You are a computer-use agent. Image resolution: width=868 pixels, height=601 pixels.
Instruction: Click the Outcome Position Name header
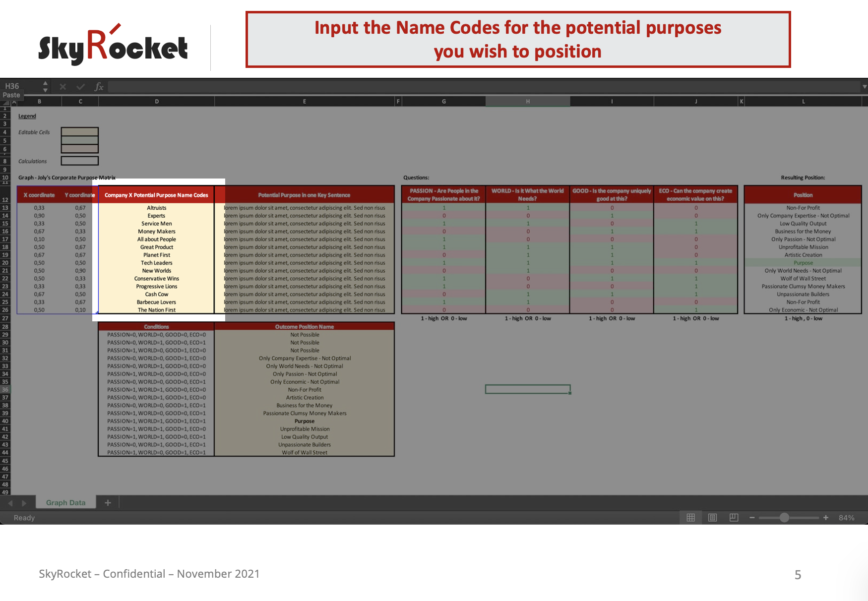[x=305, y=327]
